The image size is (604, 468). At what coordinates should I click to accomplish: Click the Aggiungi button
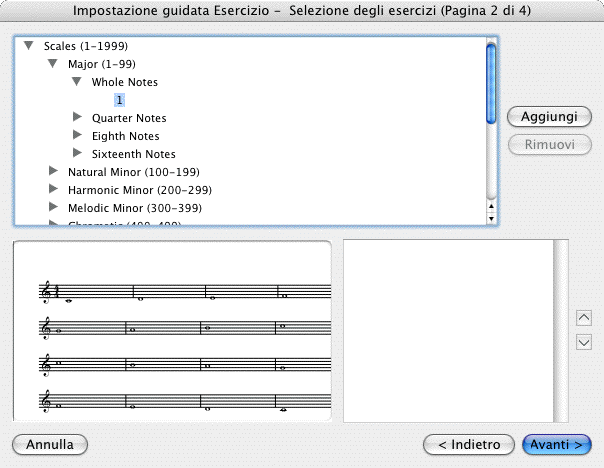pyautogui.click(x=549, y=117)
